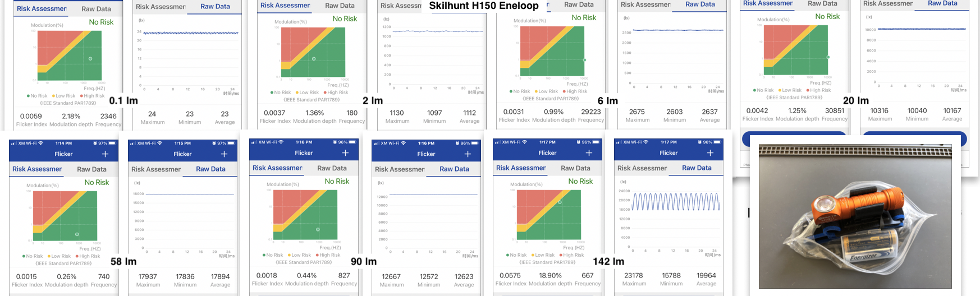
Task: Click the No Risk label in the 667 frequency panel
Action: [x=580, y=181]
